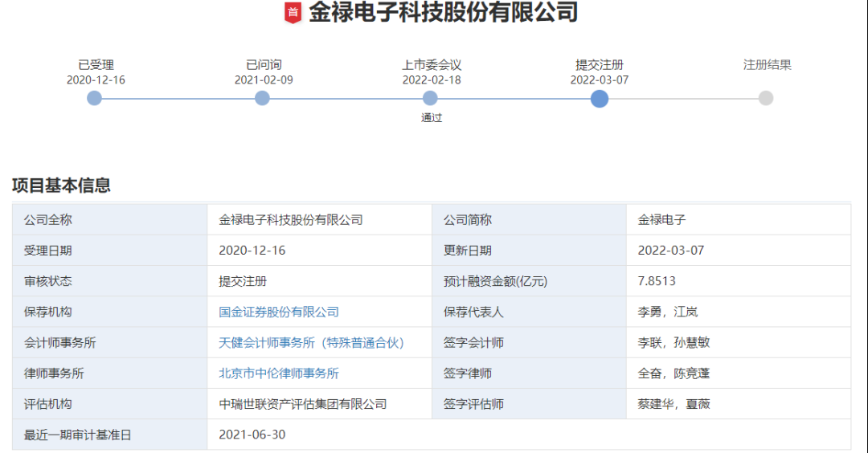868x453 pixels.
Task: Click the 会计师事务所 row label
Action: (59, 343)
